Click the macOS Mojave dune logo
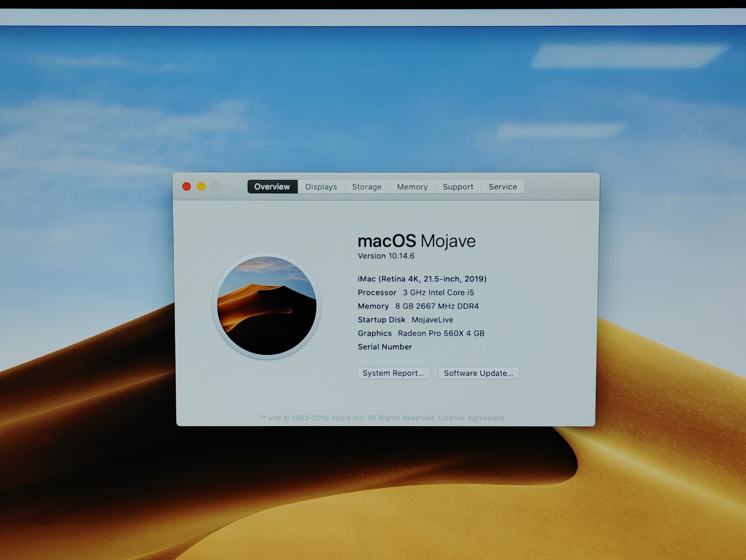This screenshot has height=560, width=746. 267,306
